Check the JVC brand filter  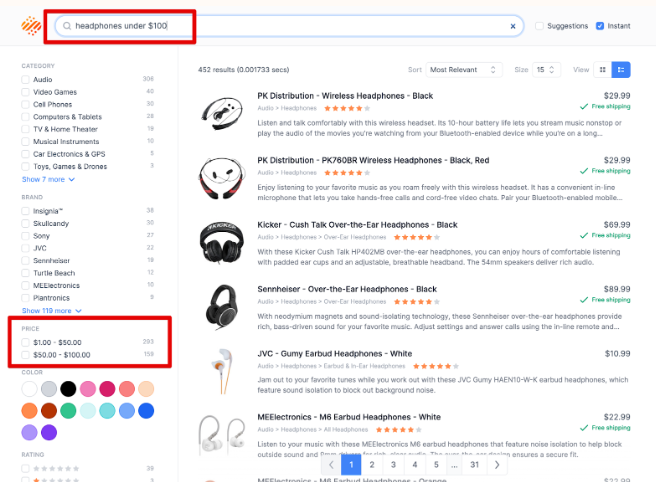pyautogui.click(x=26, y=248)
